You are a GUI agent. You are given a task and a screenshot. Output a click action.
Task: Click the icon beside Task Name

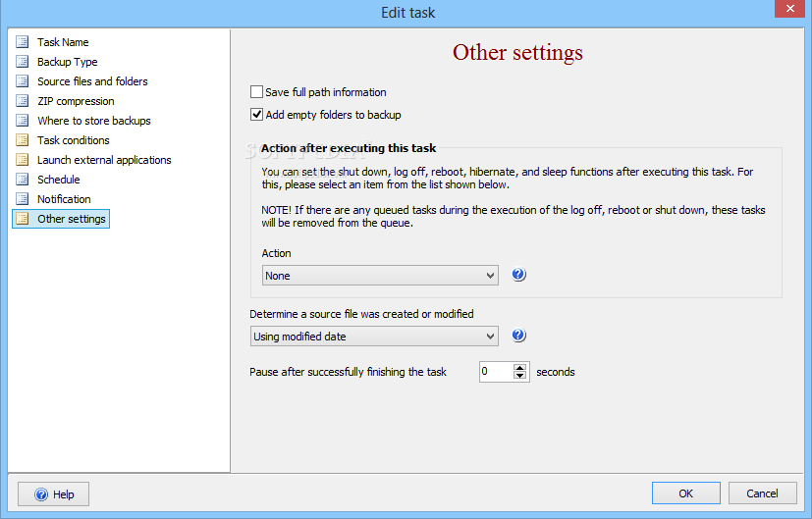[23, 42]
